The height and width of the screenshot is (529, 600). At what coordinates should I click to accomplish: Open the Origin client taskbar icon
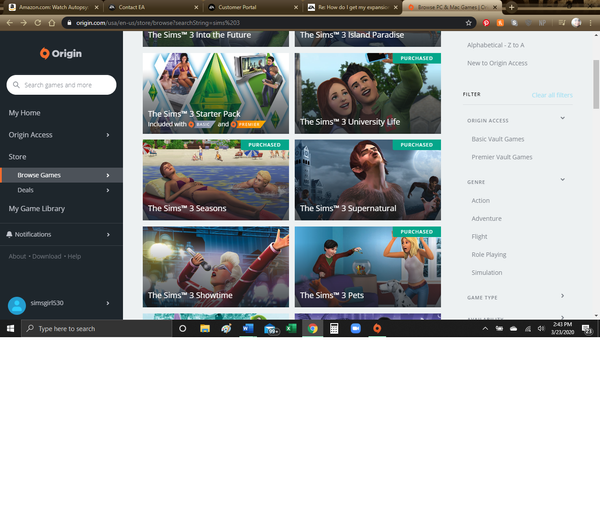(x=377, y=328)
